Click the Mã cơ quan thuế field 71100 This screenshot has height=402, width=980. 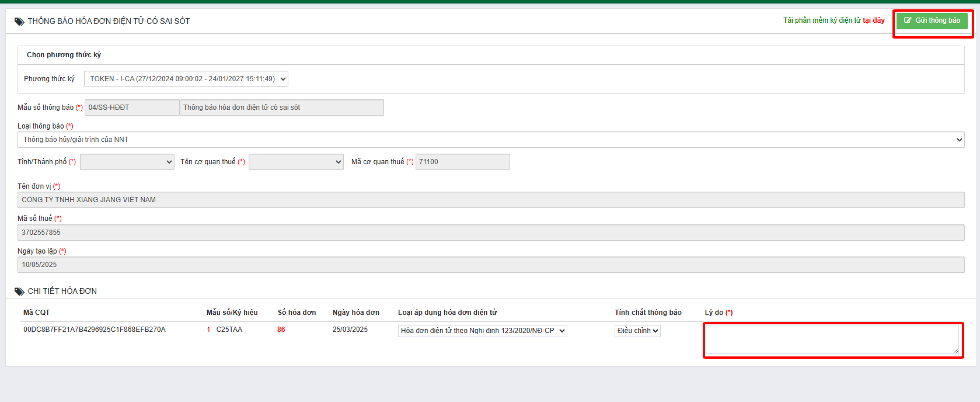[x=462, y=162]
